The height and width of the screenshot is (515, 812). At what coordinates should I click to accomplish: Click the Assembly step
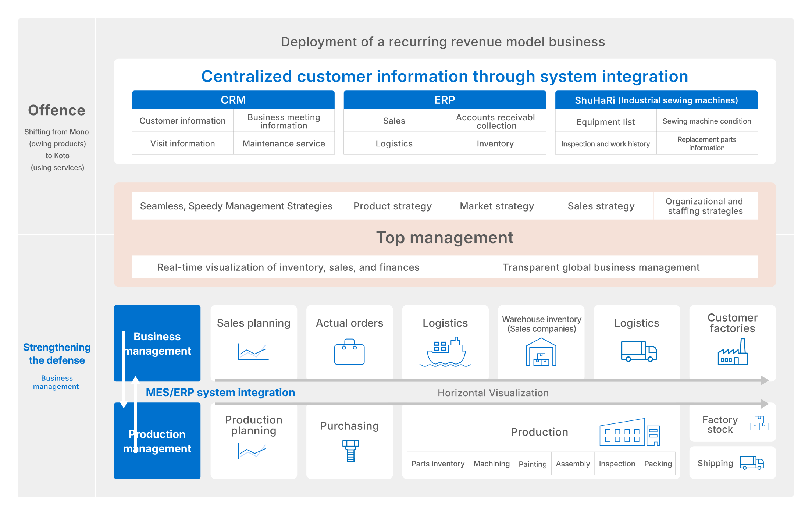pyautogui.click(x=573, y=464)
